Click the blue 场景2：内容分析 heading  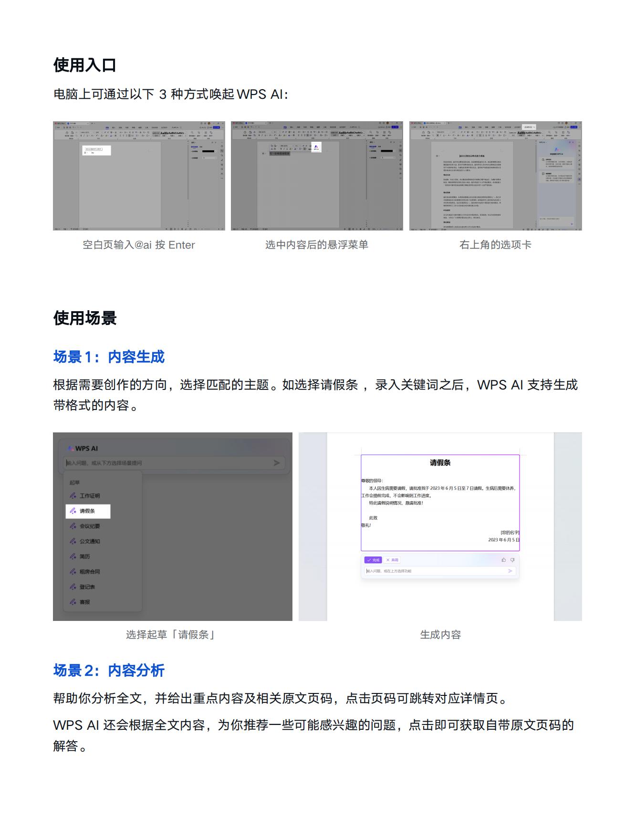(109, 671)
